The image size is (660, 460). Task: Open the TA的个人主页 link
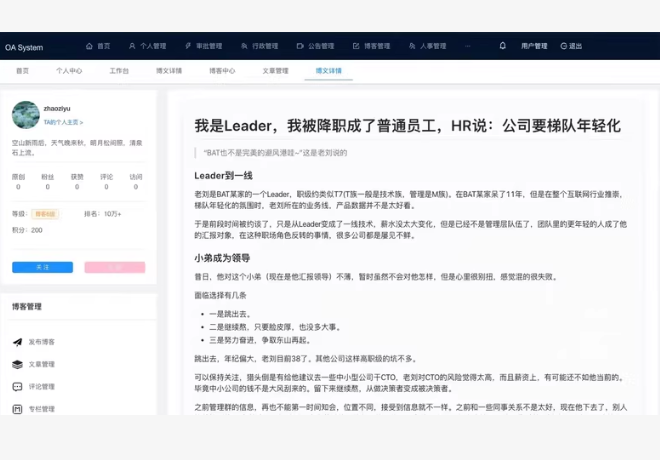tap(63, 122)
